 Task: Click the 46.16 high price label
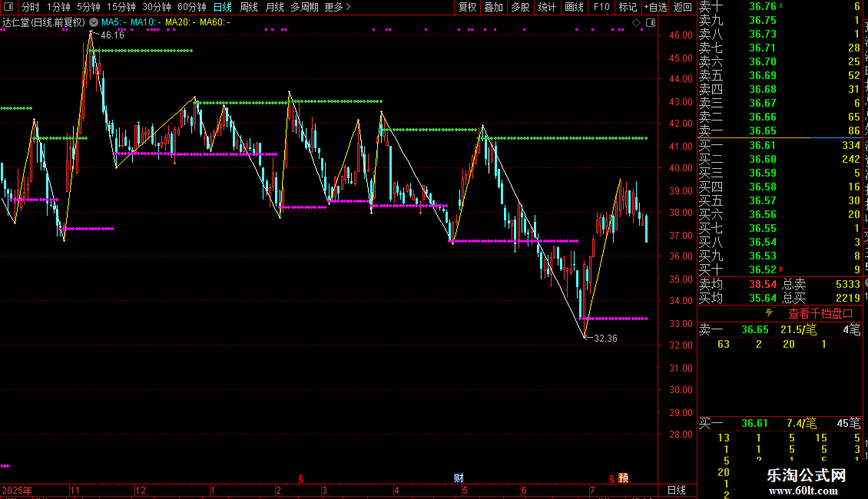[112, 35]
